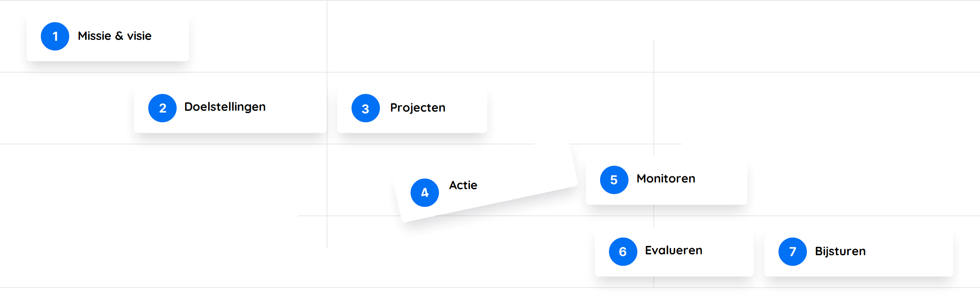This screenshot has height=296, width=980.
Task: Click the blue number 2 circle
Action: (162, 108)
